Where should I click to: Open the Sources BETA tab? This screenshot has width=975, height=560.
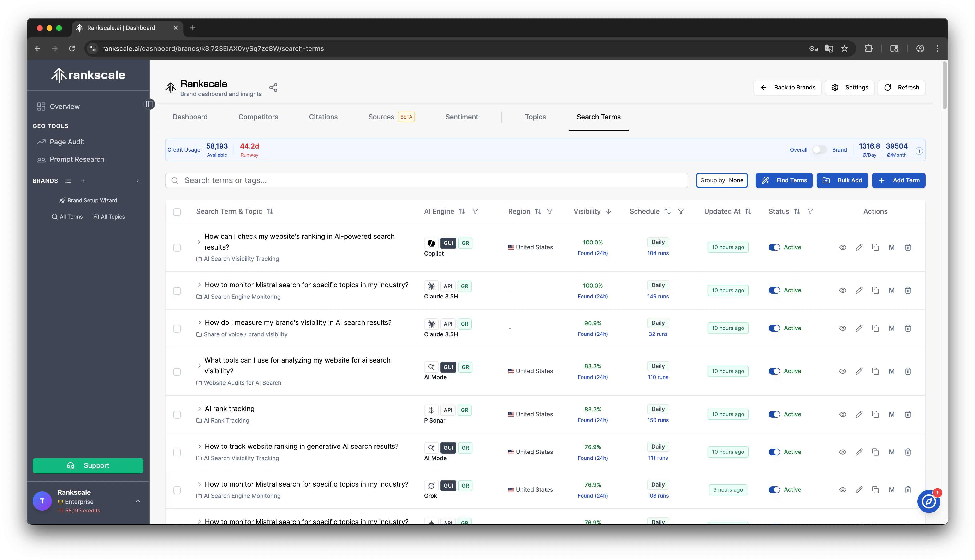coord(391,117)
